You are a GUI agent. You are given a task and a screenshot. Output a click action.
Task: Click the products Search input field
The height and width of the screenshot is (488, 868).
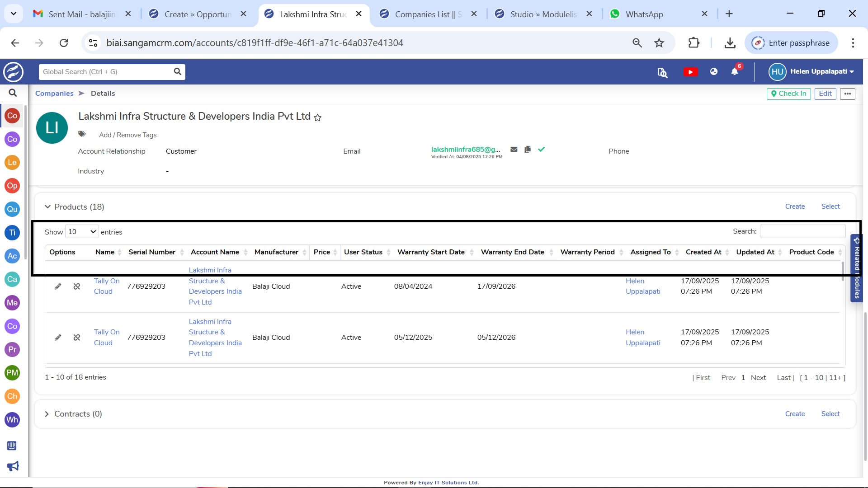802,231
